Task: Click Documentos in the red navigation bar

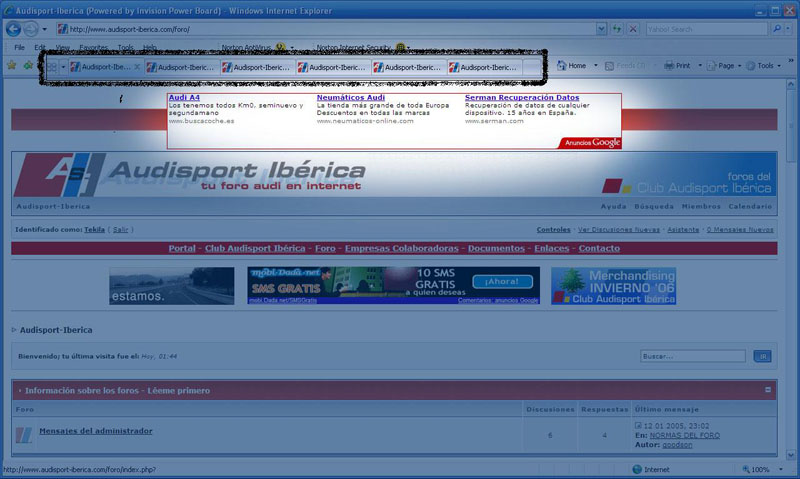Action: click(496, 248)
